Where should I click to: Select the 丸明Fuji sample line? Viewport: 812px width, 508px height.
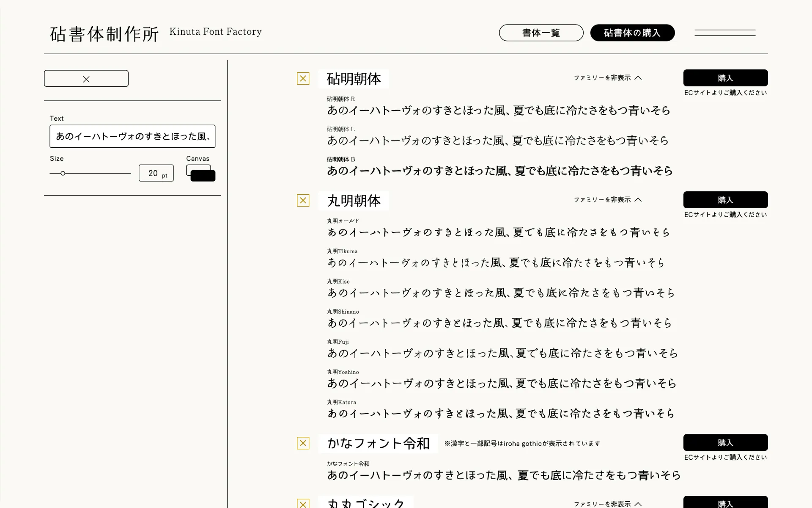(503, 353)
